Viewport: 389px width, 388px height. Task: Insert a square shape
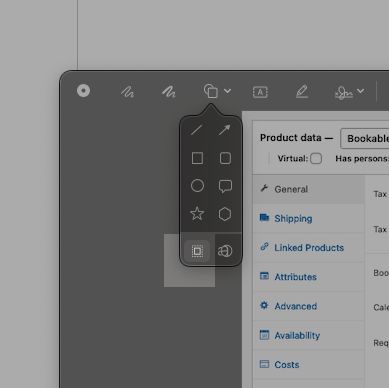tap(197, 158)
